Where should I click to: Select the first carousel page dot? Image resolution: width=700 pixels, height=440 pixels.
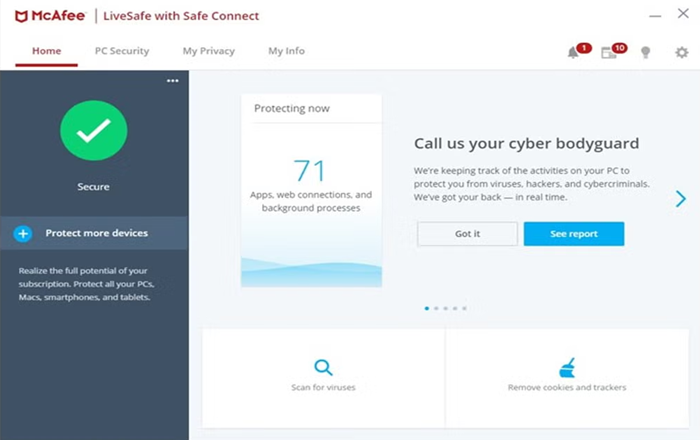(427, 308)
